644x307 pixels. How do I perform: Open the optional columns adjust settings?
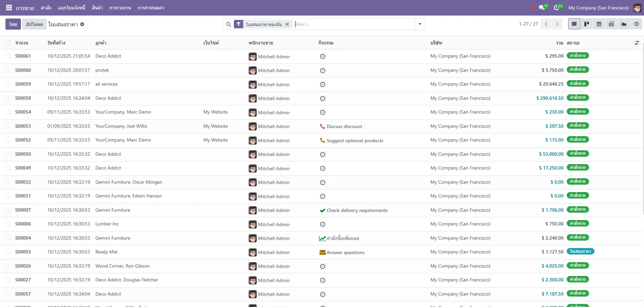click(637, 43)
